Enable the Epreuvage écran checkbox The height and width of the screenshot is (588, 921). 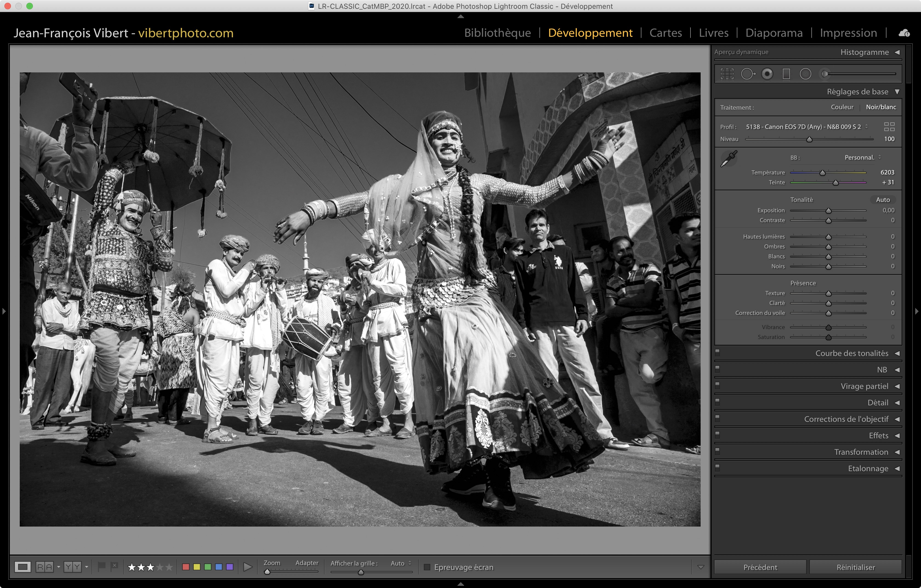(427, 567)
